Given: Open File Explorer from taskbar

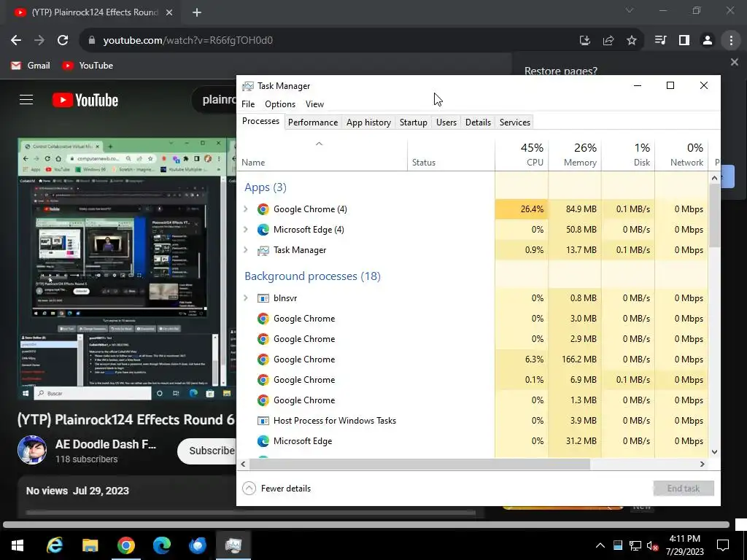Looking at the screenshot, I should 90,545.
